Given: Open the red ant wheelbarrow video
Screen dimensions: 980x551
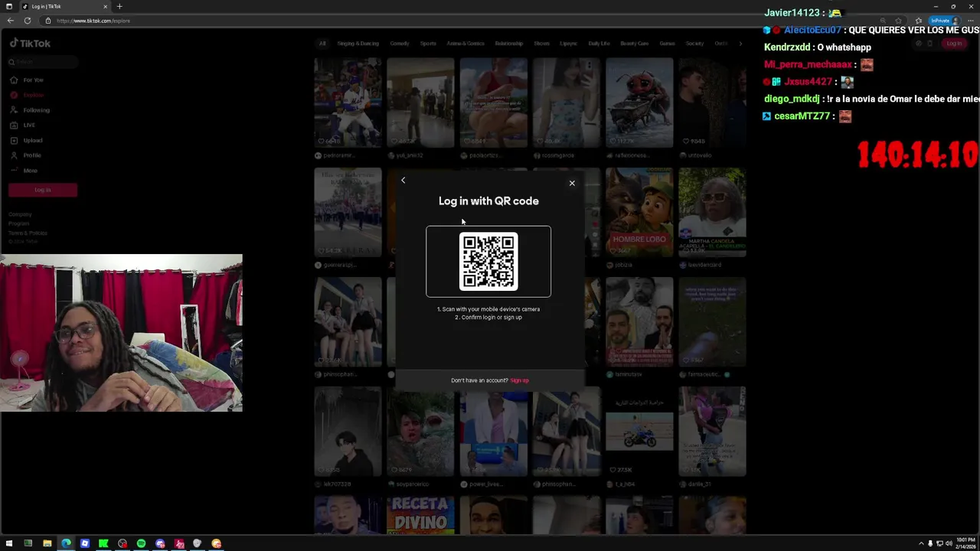Looking at the screenshot, I should coord(639,103).
